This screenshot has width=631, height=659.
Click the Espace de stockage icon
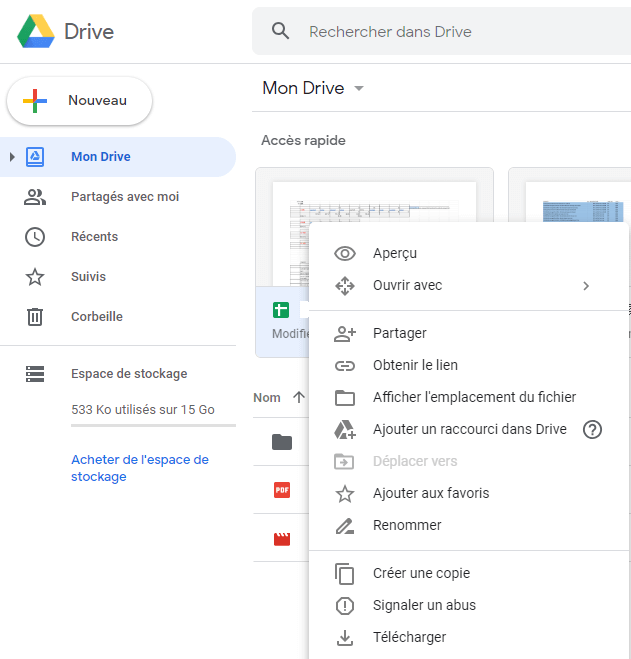pyautogui.click(x=35, y=374)
